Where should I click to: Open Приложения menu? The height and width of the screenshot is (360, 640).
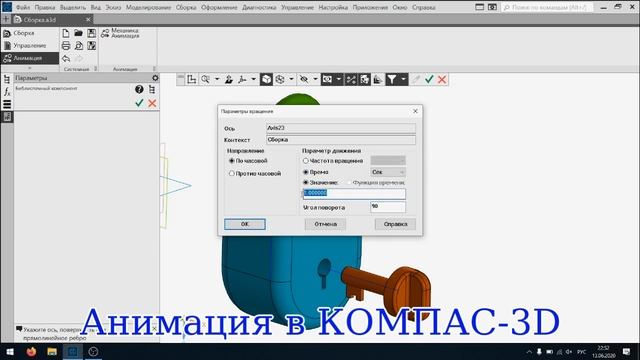pyautogui.click(x=370, y=7)
